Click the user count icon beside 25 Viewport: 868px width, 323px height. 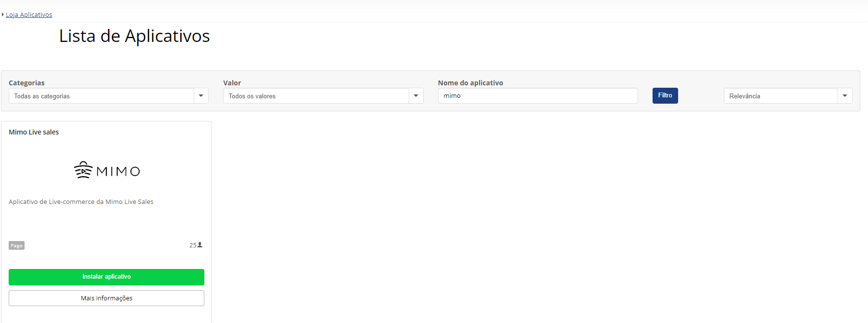[x=200, y=245]
